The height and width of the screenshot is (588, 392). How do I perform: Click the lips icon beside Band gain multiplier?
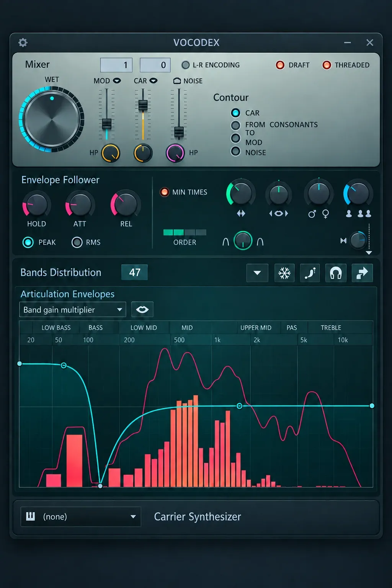tap(142, 309)
